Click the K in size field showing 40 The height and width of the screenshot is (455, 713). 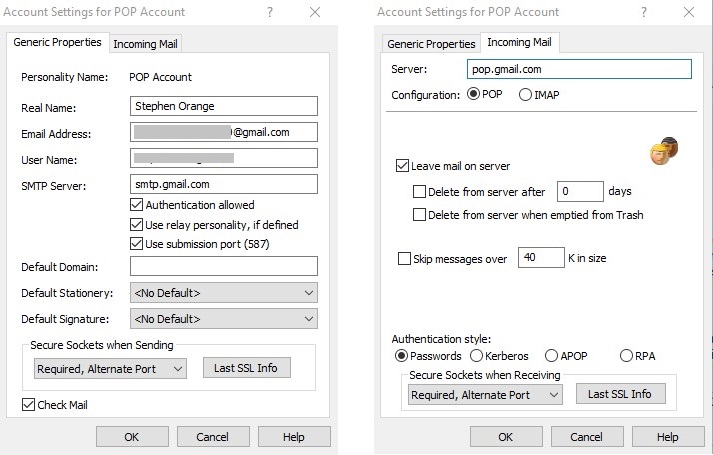(541, 257)
